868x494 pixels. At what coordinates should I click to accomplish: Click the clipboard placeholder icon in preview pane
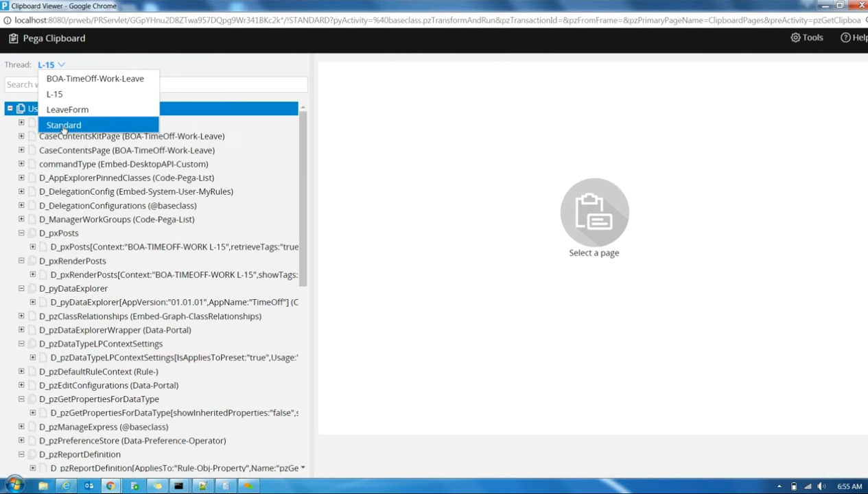point(594,213)
